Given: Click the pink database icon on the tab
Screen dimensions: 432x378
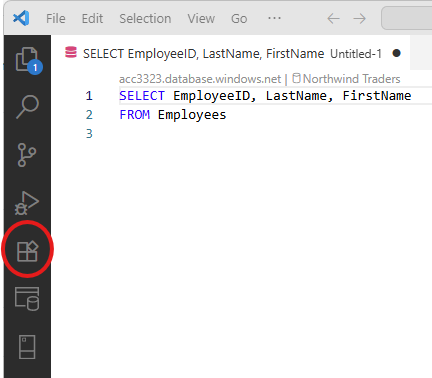Looking at the screenshot, I should [x=71, y=53].
